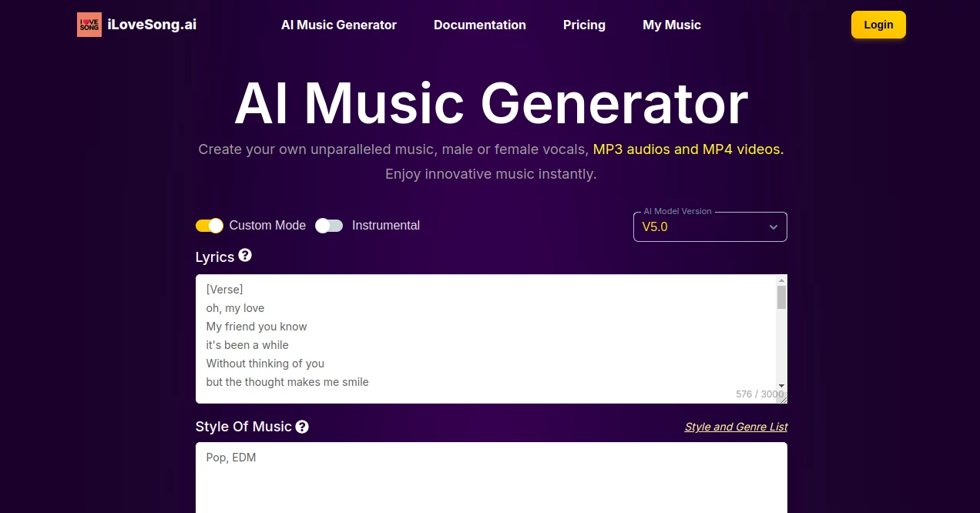Click the yellow Login button
980x513 pixels.
tap(878, 24)
